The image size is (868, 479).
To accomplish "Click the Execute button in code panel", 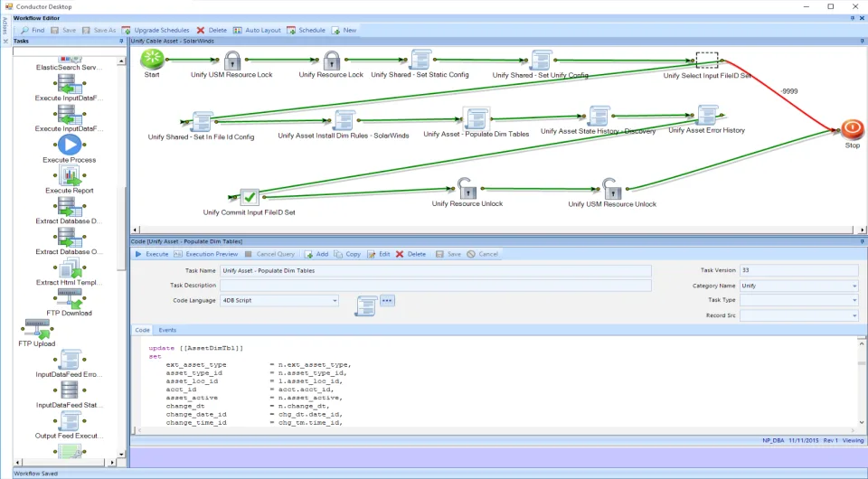I will point(152,255).
